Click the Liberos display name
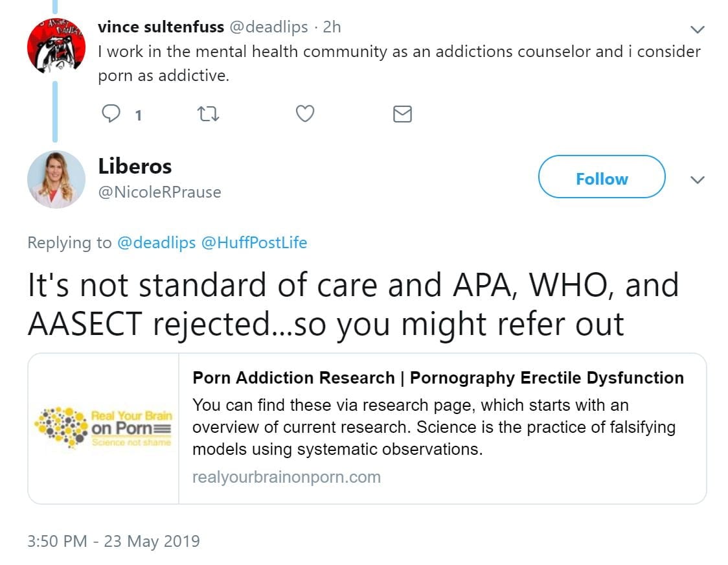This screenshot has height=565, width=728. click(x=135, y=167)
